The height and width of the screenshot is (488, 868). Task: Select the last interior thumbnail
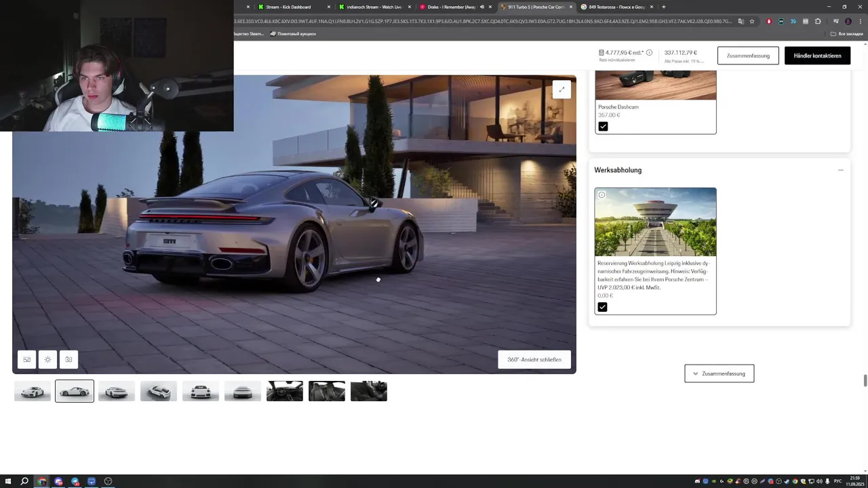point(369,391)
